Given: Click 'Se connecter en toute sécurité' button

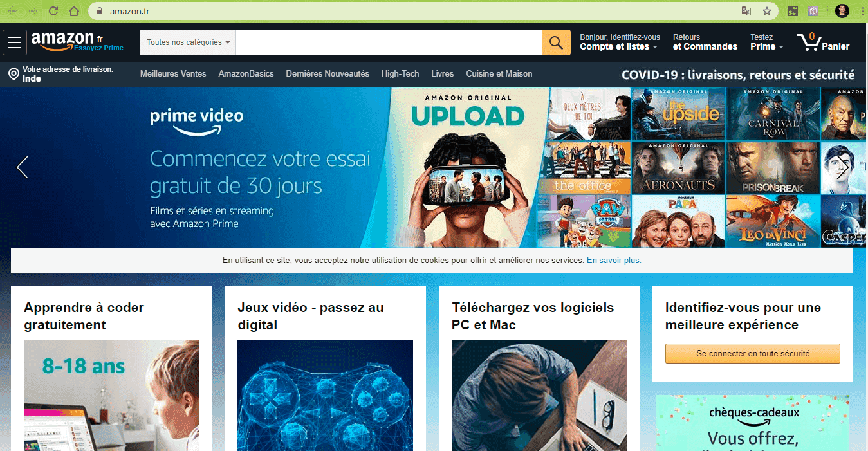Looking at the screenshot, I should click(x=753, y=353).
